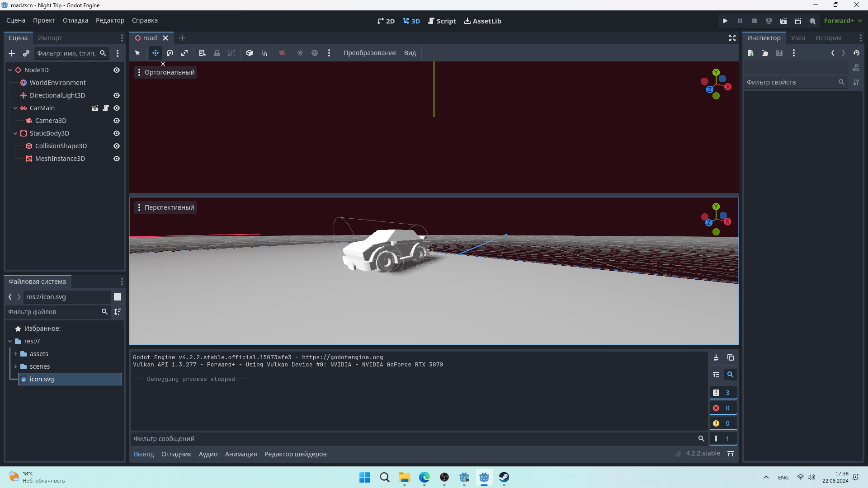Toggle sun preview in toolbar
868x488 pixels.
point(300,53)
